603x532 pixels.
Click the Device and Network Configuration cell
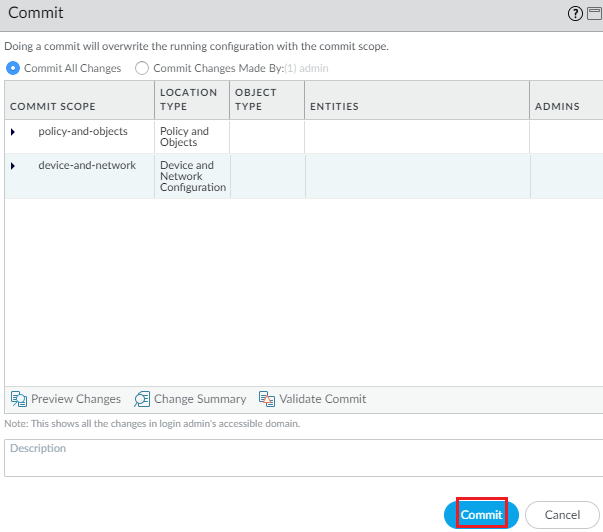(x=192, y=176)
